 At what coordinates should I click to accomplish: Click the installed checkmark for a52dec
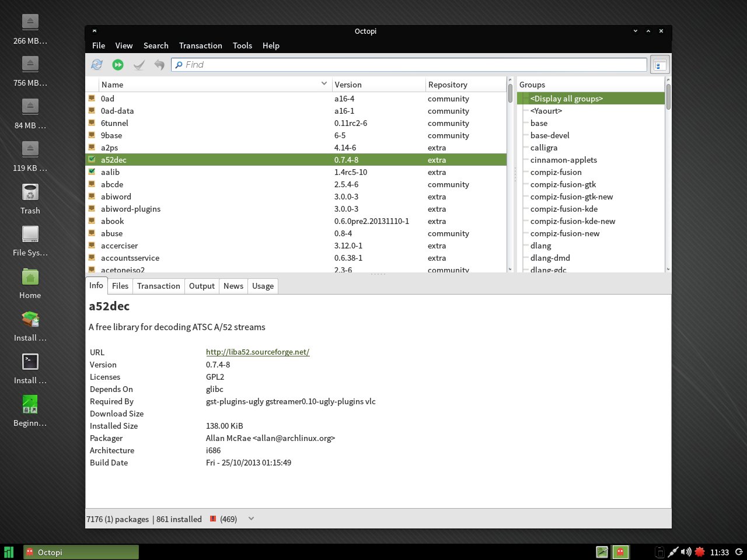[92, 159]
